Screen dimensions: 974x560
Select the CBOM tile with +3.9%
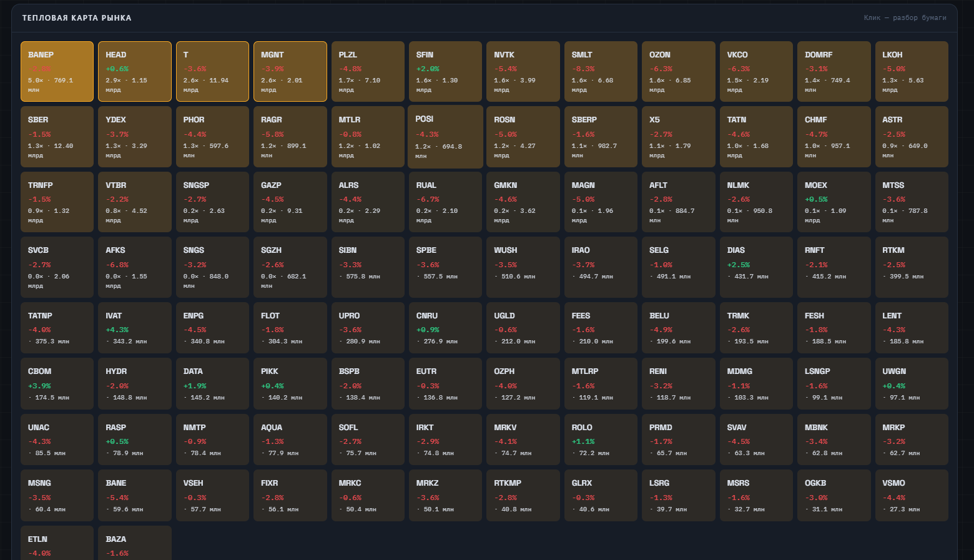point(57,383)
